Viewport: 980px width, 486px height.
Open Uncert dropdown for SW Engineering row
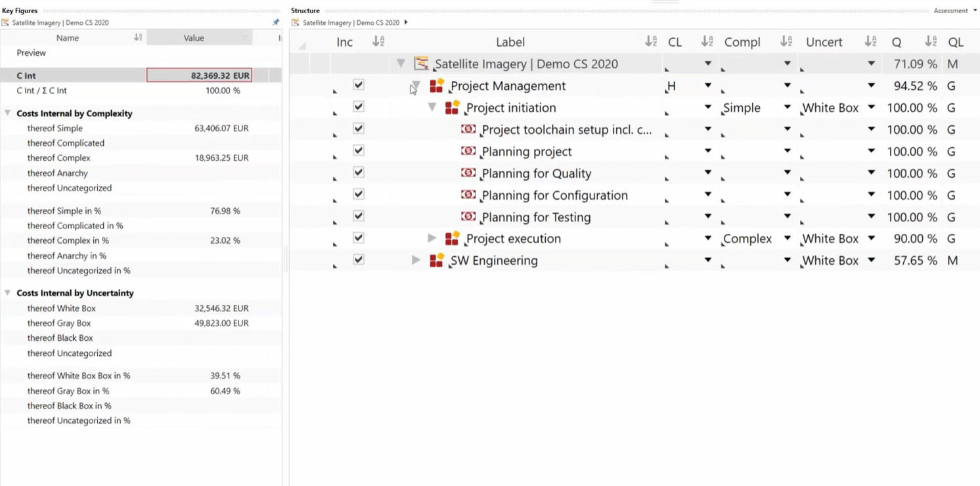click(871, 260)
